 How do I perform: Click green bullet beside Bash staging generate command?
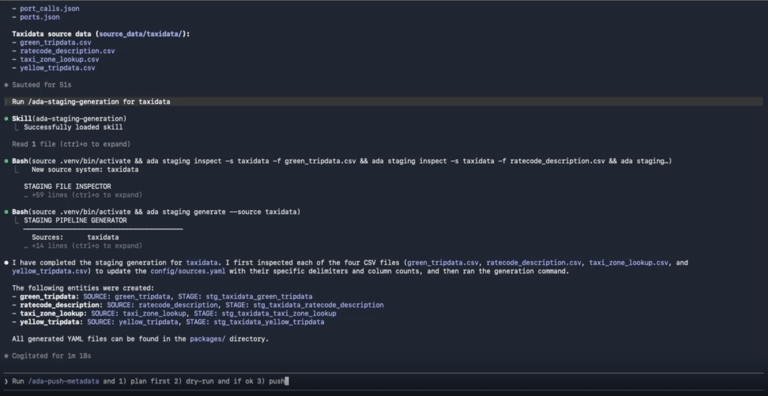[x=6, y=212]
